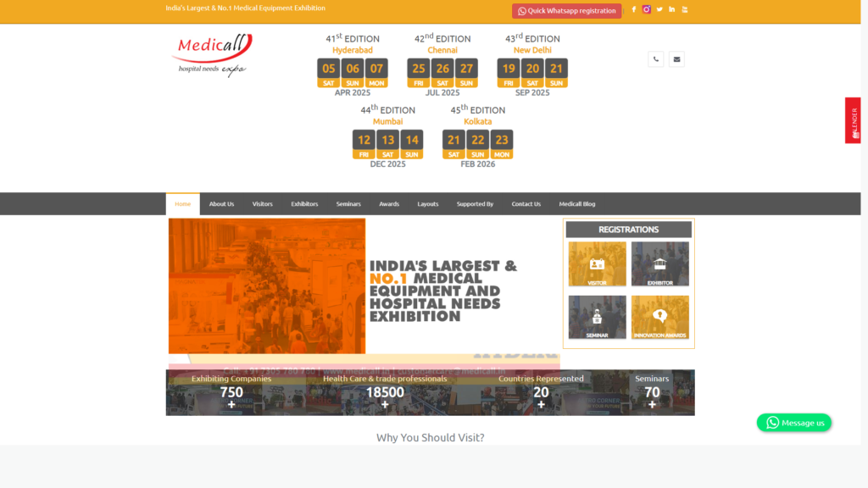Viewport: 868px width, 488px height.
Task: Click the 25 FRI date box
Action: click(x=419, y=73)
